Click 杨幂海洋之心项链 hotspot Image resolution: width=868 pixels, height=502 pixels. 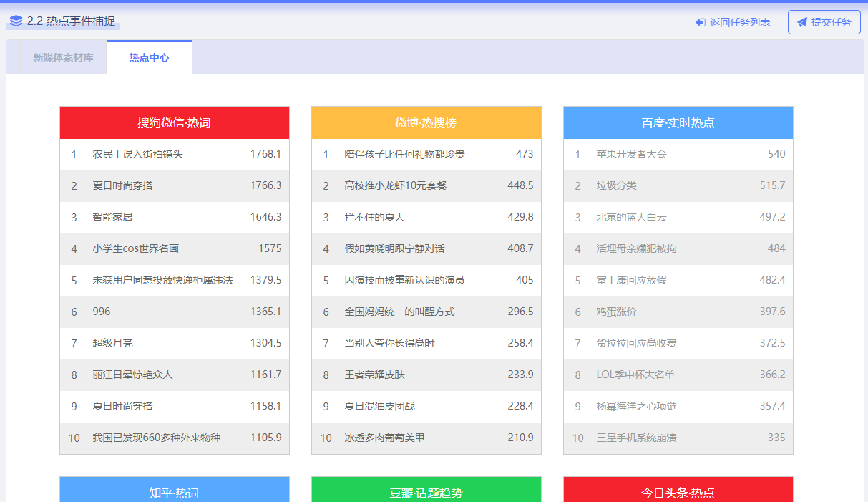pos(636,406)
